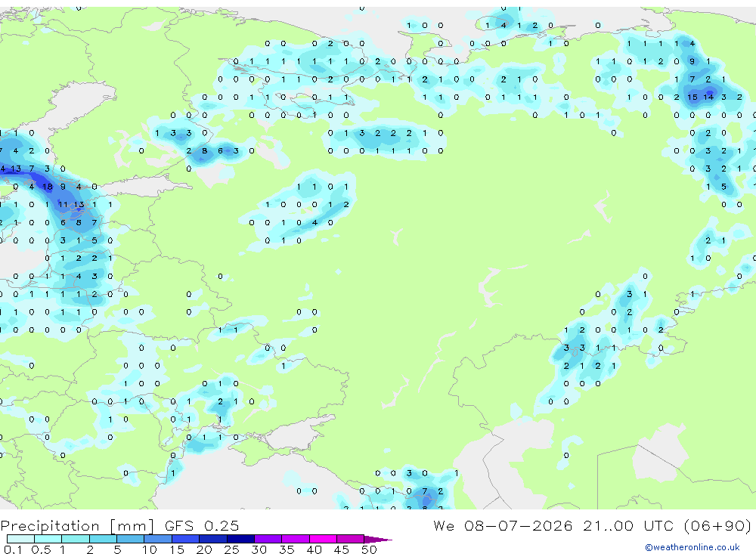
Task: Select the "21..00 UTC" time text
Action: tap(630, 525)
